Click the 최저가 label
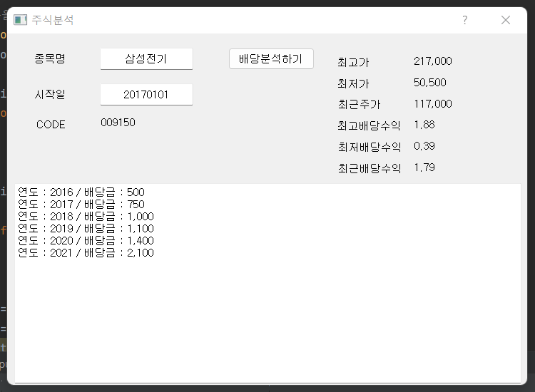Viewport: 535px width, 392px height. click(x=353, y=83)
